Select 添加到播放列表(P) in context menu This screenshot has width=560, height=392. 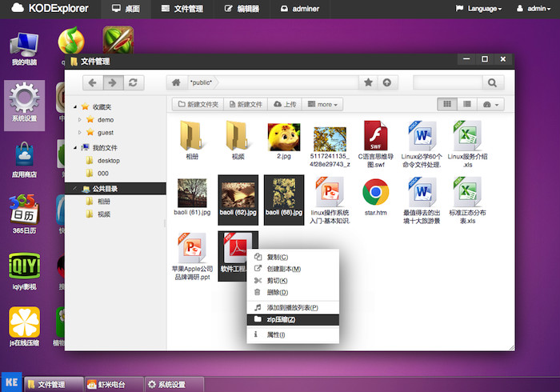(293, 308)
